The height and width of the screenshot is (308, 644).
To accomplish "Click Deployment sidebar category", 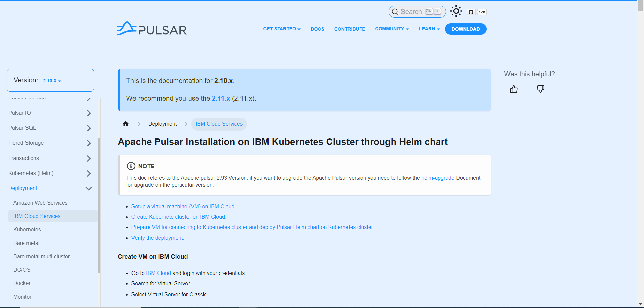I will coord(23,188).
